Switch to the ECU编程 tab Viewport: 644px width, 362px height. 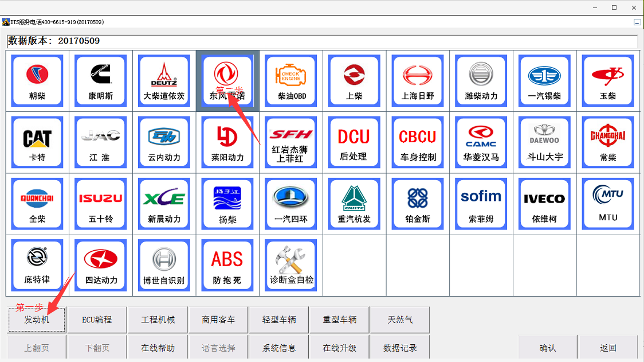tap(97, 320)
